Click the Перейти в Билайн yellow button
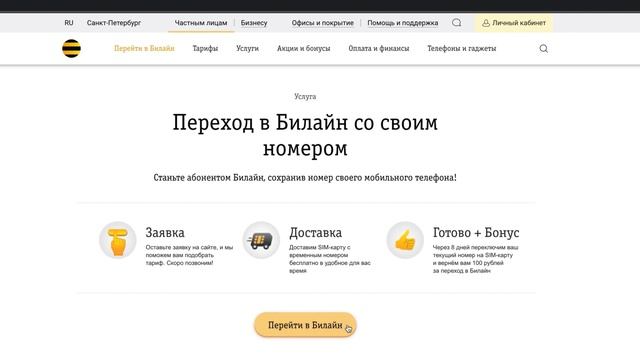The width and height of the screenshot is (640, 360). [x=305, y=325]
